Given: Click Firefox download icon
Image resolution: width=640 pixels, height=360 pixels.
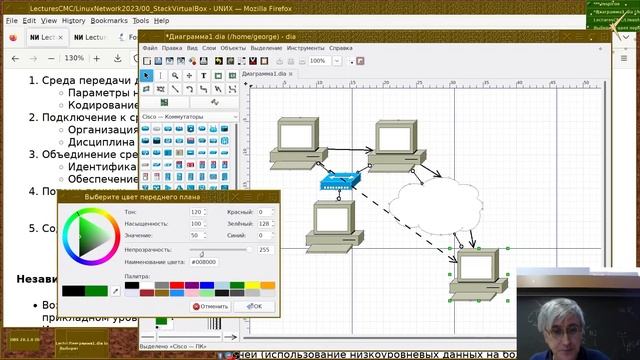Looking at the screenshot, I should pyautogui.click(x=118, y=58).
